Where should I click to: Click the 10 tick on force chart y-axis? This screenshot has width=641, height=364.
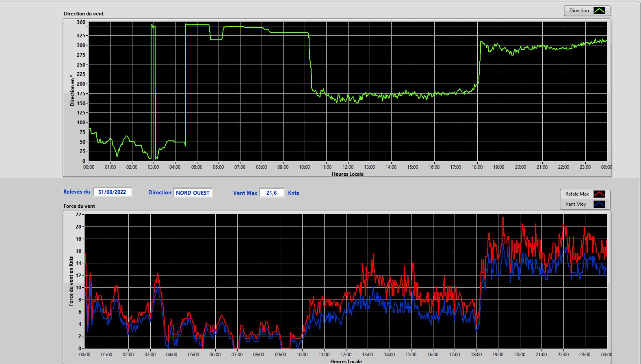[78, 287]
